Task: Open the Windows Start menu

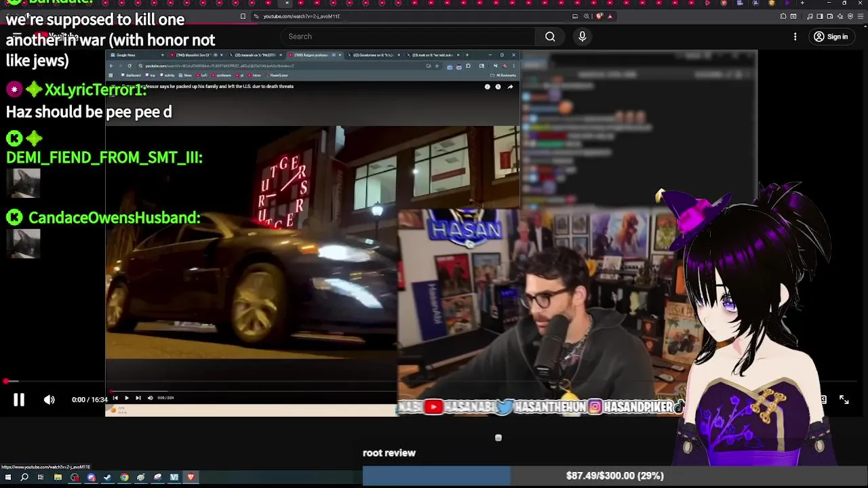Action: pos(8,477)
